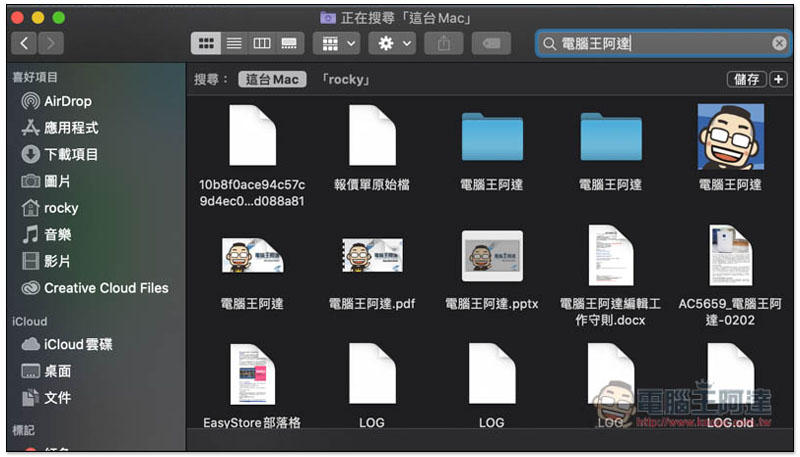Switch to icon view
This screenshot has width=800, height=457.
[x=206, y=43]
